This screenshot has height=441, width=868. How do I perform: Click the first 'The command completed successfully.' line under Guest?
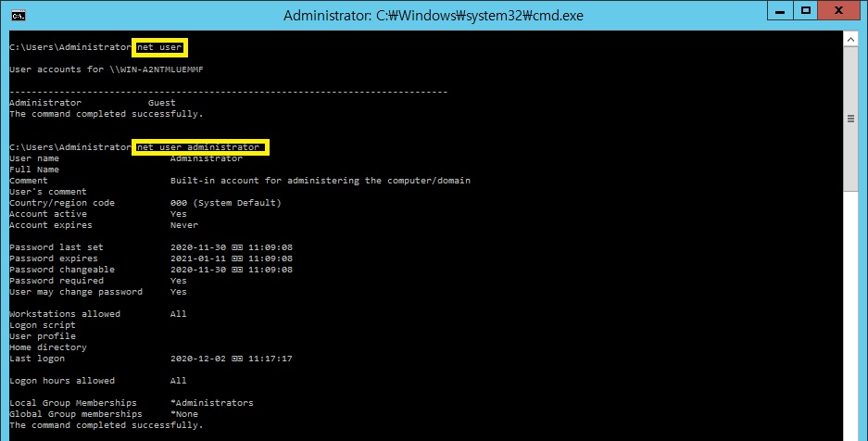click(107, 114)
